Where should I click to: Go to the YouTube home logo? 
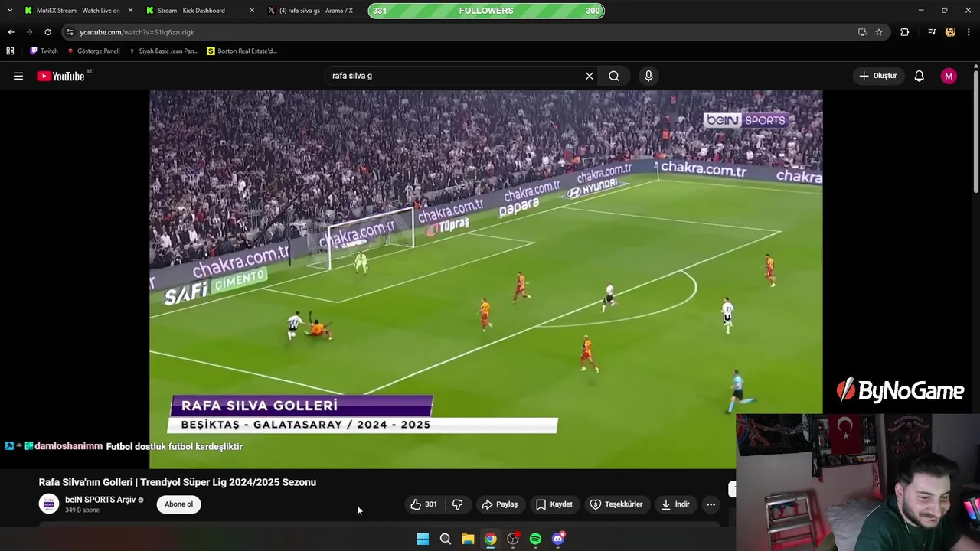coord(60,76)
